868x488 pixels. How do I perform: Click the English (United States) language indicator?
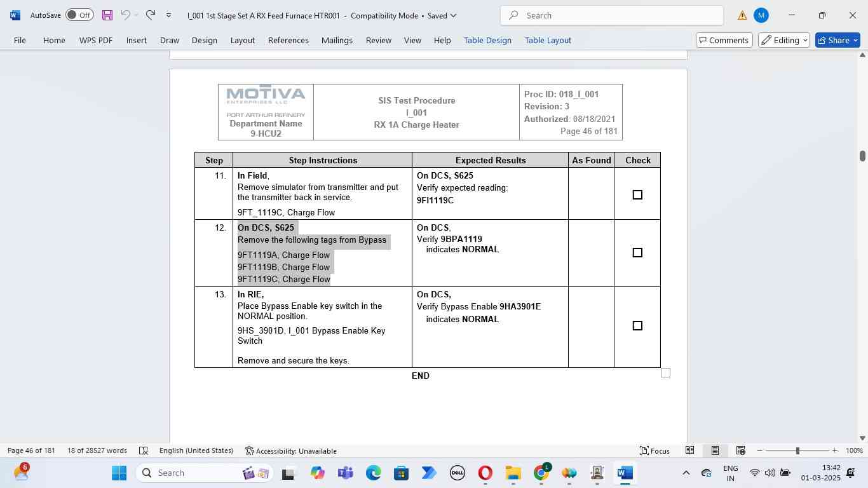[x=196, y=451]
